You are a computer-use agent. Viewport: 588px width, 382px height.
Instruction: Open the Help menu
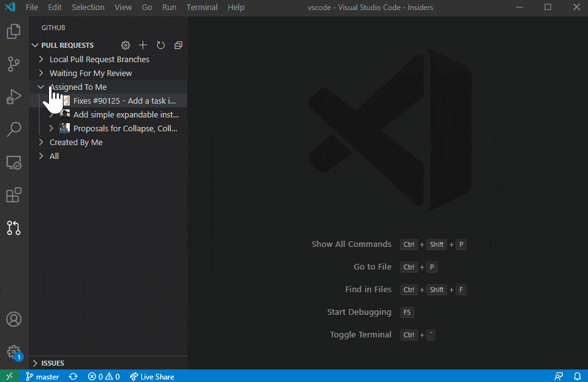tap(236, 7)
